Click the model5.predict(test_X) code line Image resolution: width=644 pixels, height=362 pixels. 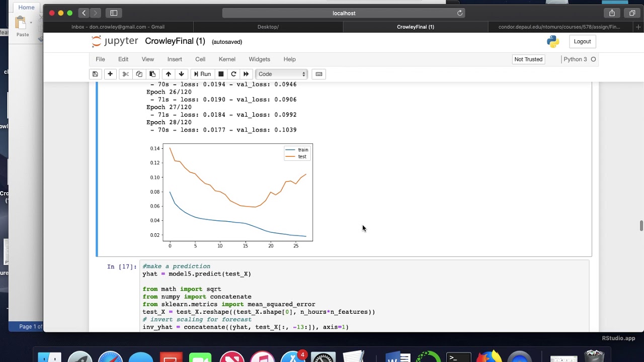click(197, 274)
